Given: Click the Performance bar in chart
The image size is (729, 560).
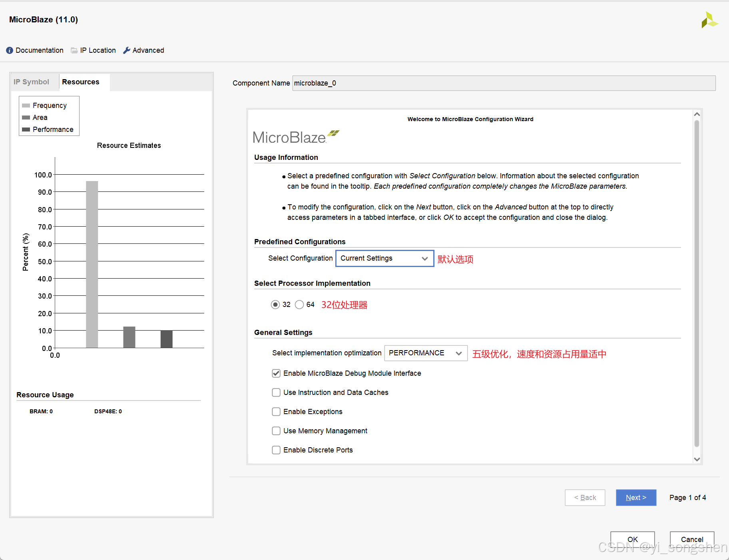Looking at the screenshot, I should tap(167, 339).
